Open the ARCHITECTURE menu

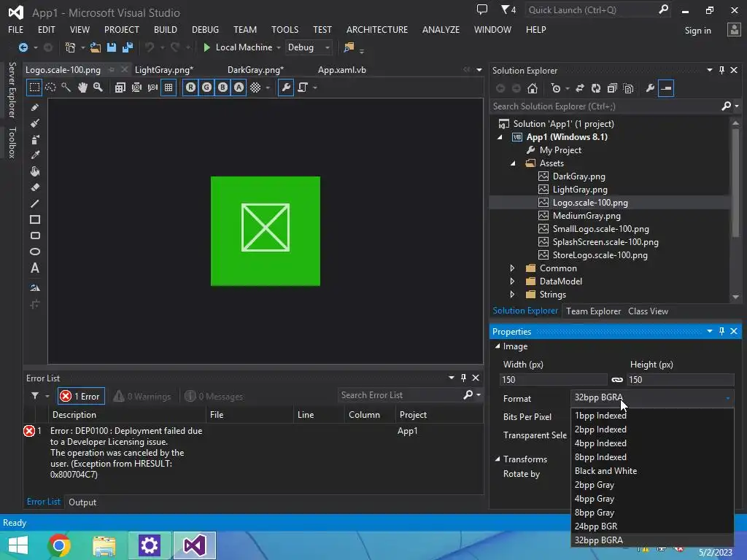(x=377, y=29)
